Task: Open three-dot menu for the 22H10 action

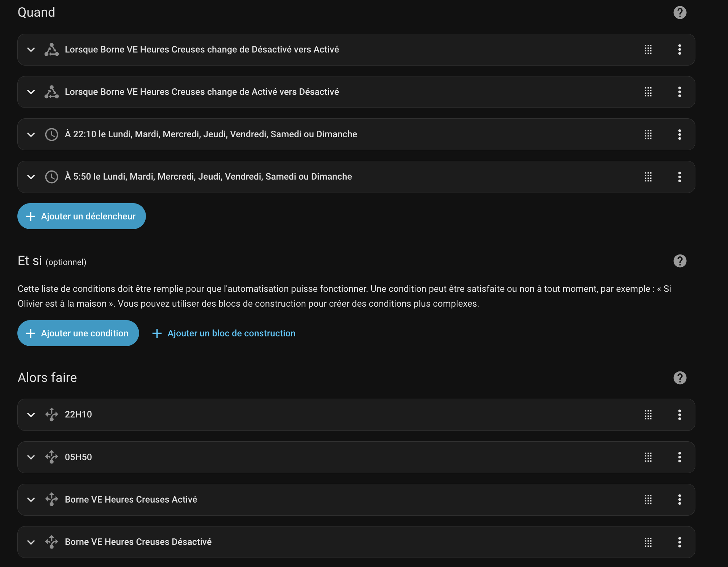Action: 679,415
